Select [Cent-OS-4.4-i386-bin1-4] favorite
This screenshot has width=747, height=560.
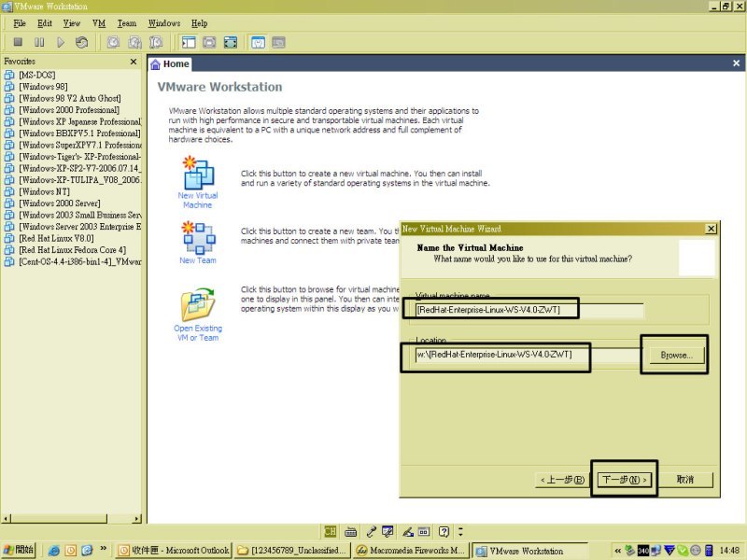coord(79,261)
